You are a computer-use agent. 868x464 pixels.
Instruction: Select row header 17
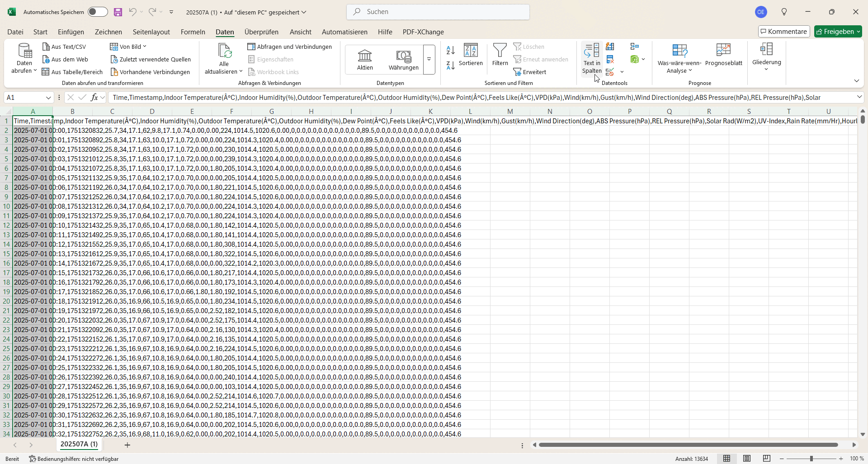[x=6, y=273]
